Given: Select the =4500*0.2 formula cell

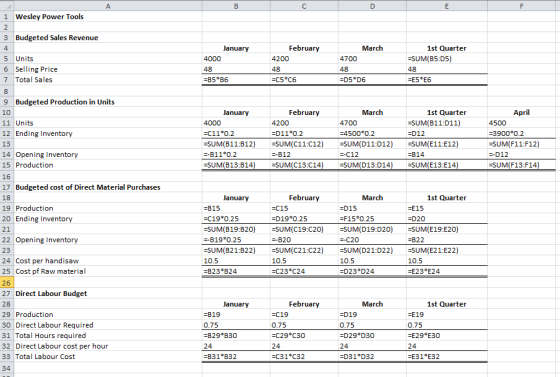Looking at the screenshot, I should click(x=372, y=134).
